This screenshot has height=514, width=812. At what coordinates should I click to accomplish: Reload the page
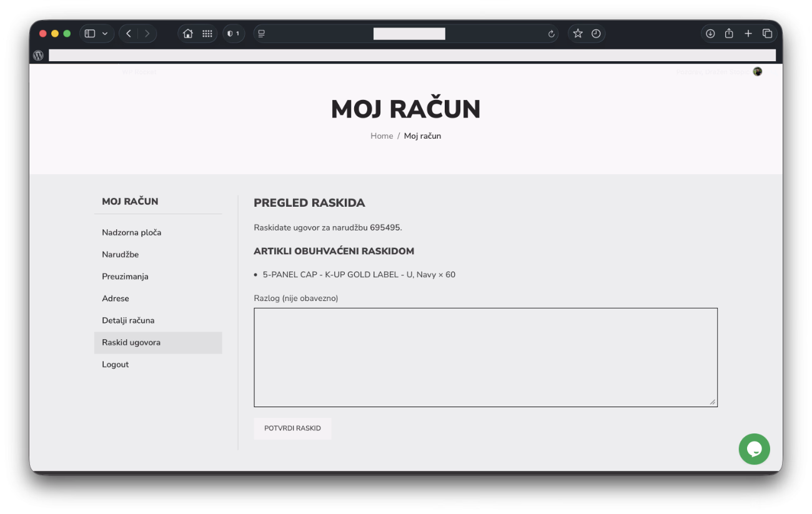(552, 34)
